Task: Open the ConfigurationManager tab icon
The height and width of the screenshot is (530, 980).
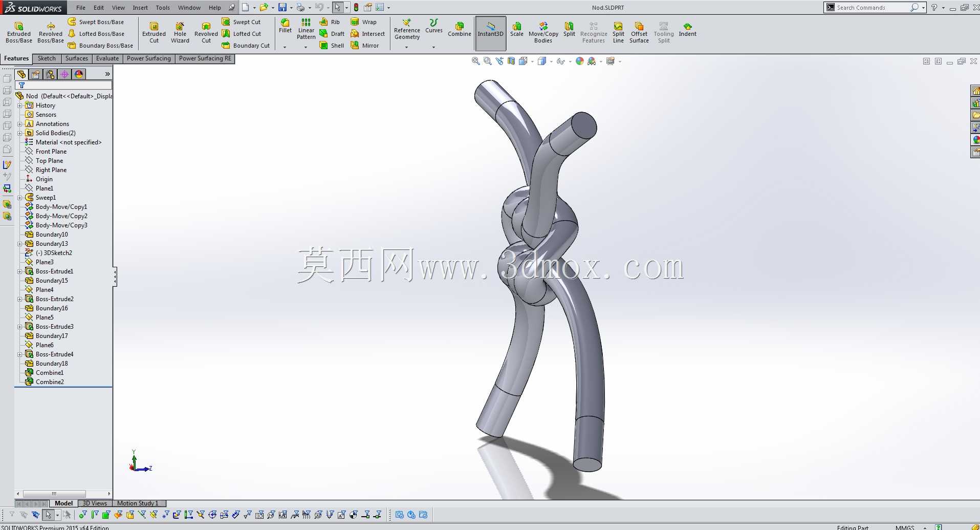Action: coord(50,74)
